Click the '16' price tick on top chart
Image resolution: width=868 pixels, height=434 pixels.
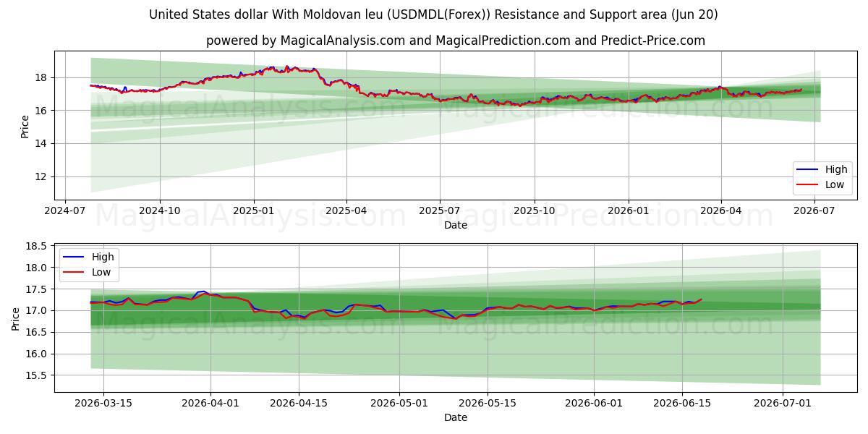(42, 111)
